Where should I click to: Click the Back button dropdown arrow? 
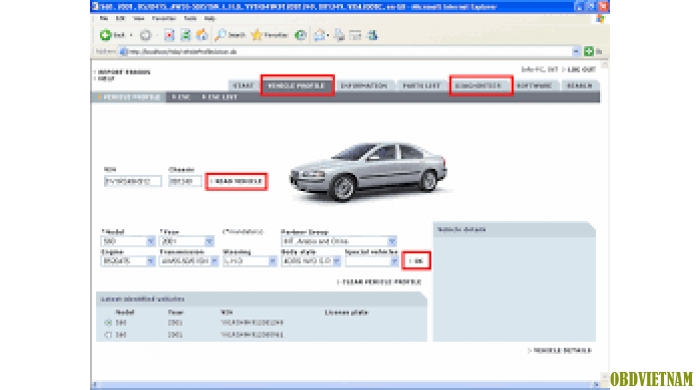tap(131, 35)
